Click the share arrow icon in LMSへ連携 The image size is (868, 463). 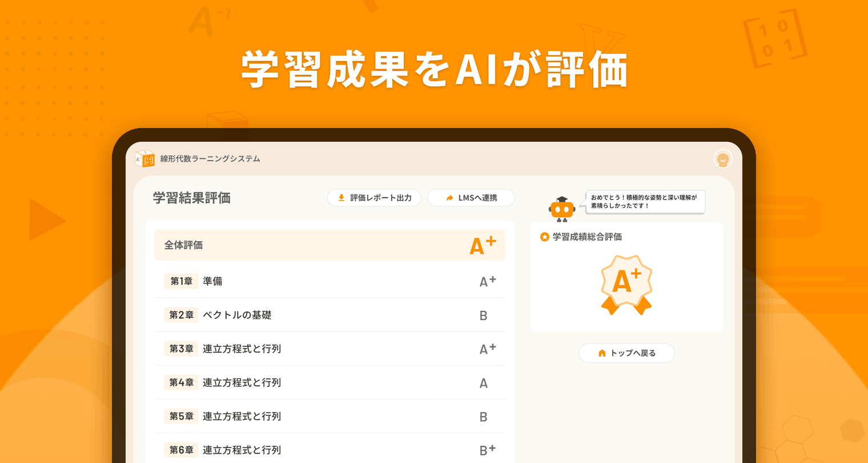click(450, 198)
